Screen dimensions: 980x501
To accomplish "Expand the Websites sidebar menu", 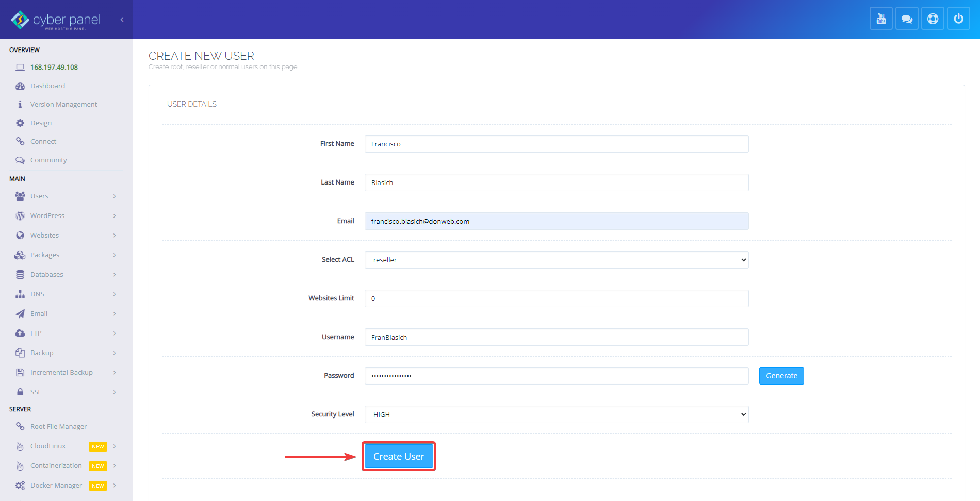I will point(44,235).
